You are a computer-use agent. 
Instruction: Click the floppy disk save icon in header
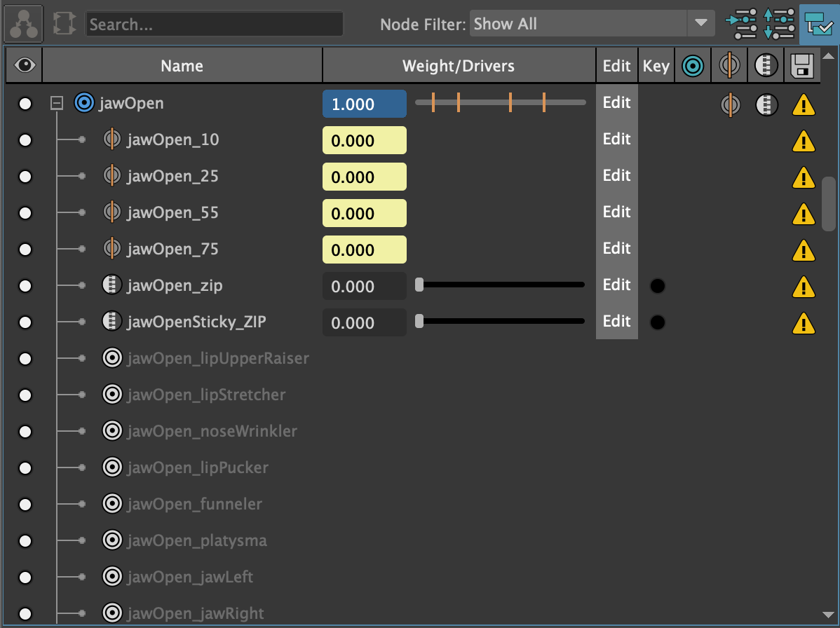point(802,66)
